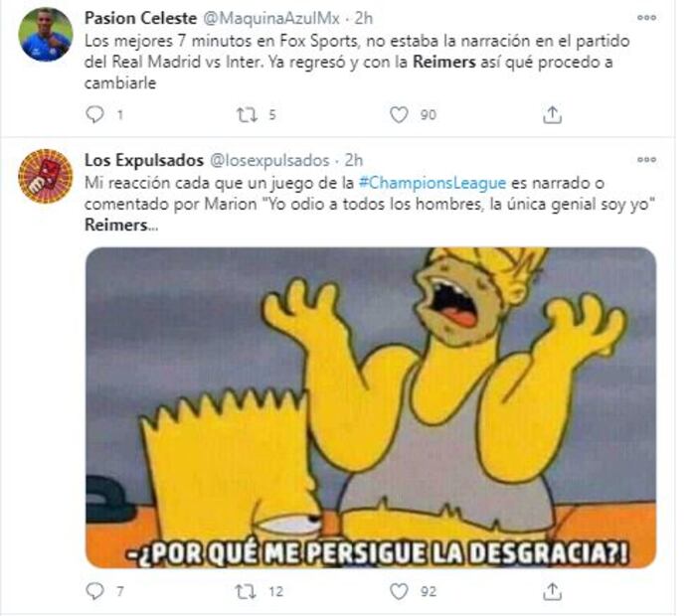Retweet the Pasion Celeste tweet
The height and width of the screenshot is (616, 694).
pos(247,115)
